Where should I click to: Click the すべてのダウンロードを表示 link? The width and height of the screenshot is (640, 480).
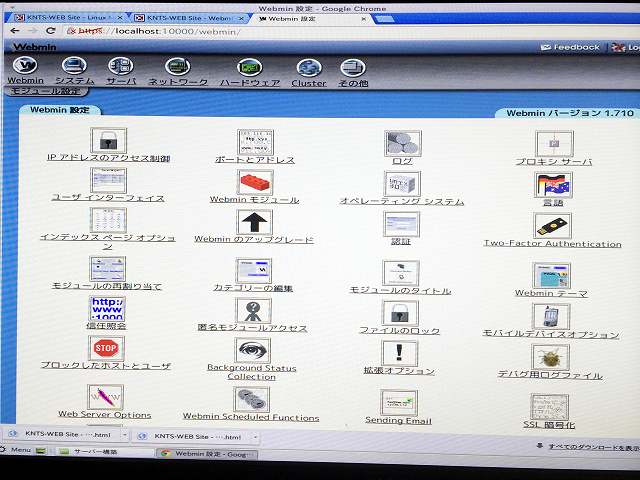(x=592, y=447)
